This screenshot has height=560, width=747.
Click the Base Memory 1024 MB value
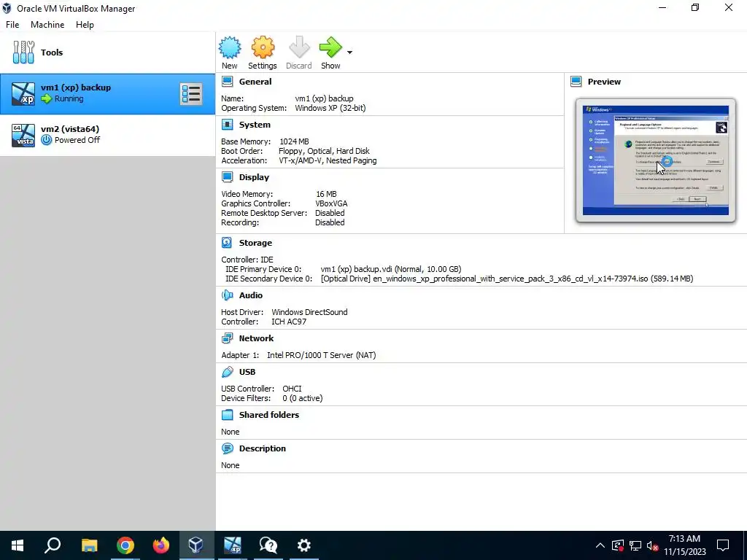[x=294, y=141]
